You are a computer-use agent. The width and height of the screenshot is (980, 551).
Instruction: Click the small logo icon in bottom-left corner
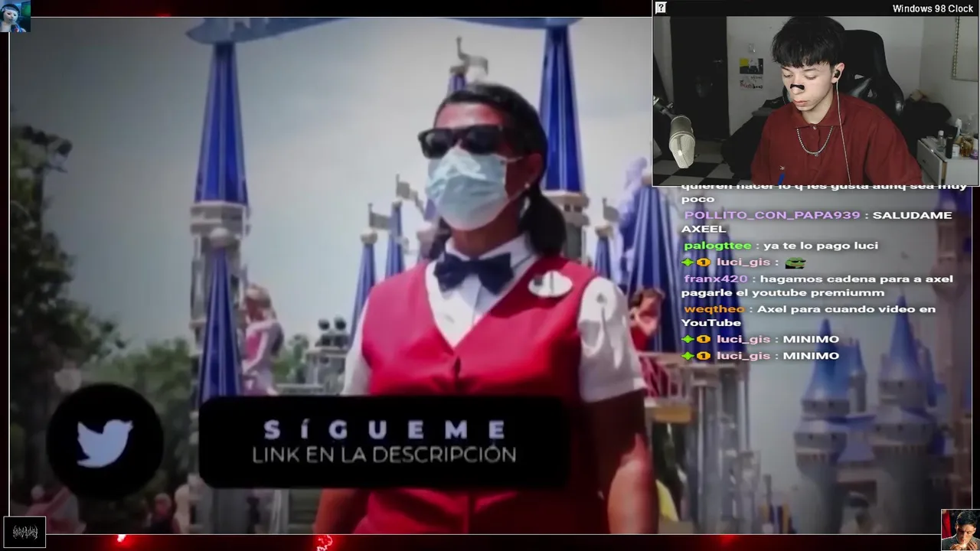pyautogui.click(x=24, y=532)
